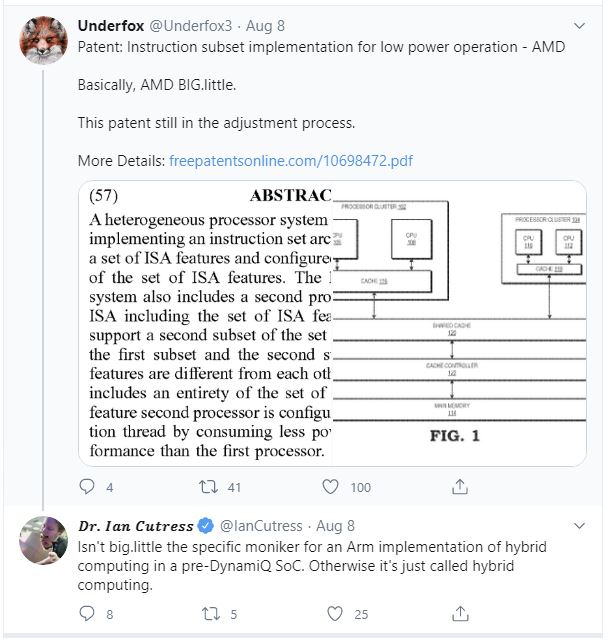
Task: Open the patent abstract text image
Action: (x=206, y=322)
